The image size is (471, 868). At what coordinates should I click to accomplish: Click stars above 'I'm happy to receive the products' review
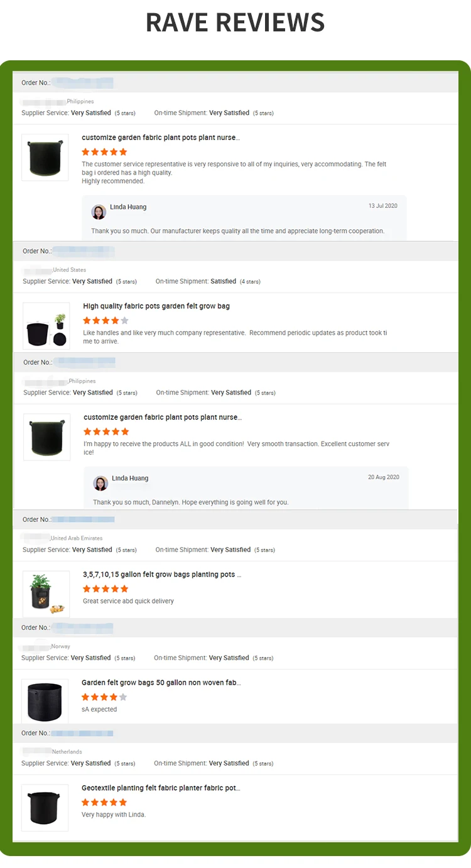(x=106, y=431)
